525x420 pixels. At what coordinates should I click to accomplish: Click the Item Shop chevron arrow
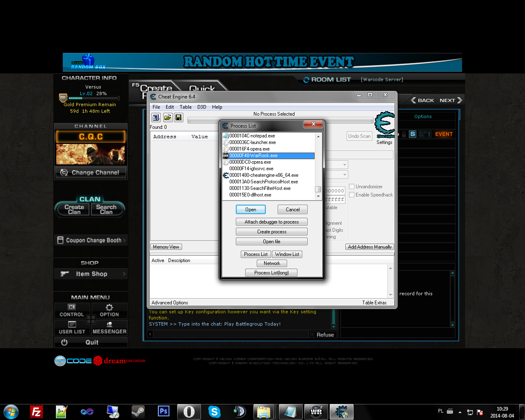click(x=124, y=274)
